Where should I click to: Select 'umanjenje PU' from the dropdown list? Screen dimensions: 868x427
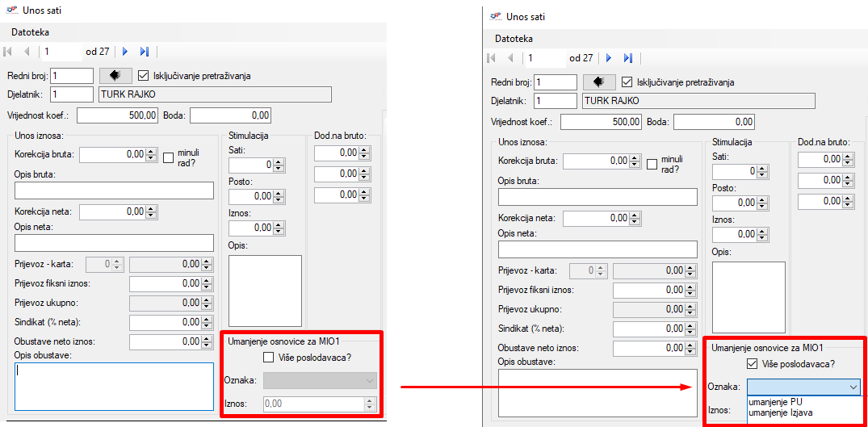coord(774,401)
